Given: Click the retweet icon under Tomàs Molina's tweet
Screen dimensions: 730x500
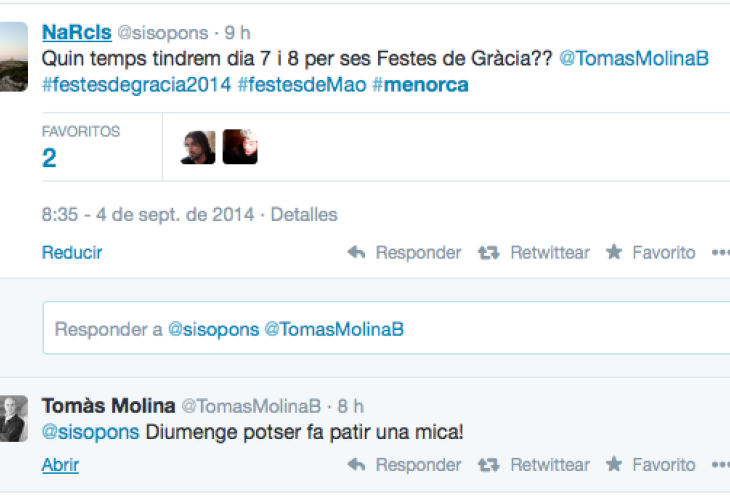Looking at the screenshot, I should 489,465.
